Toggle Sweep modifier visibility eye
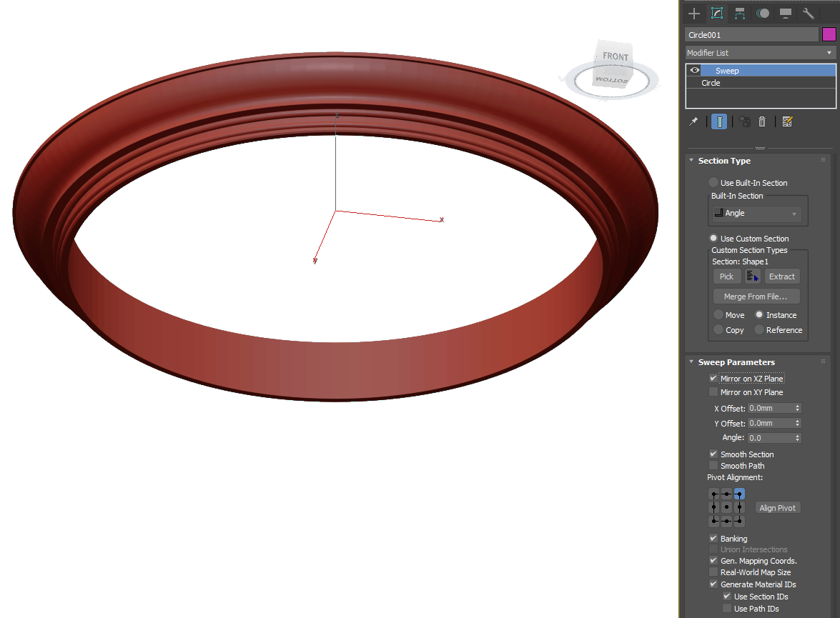840x618 pixels. (x=694, y=70)
